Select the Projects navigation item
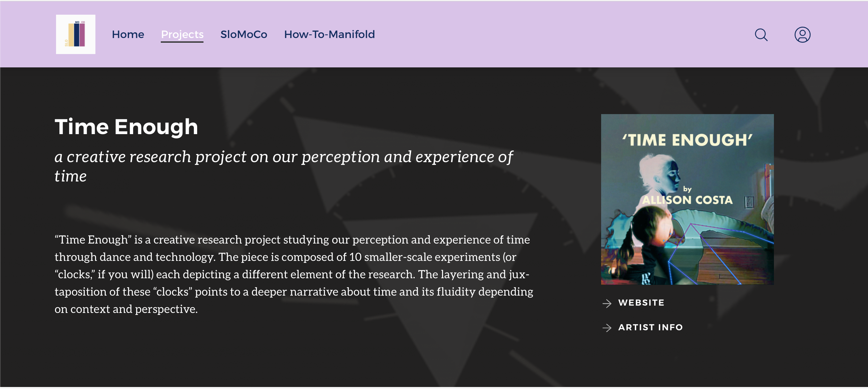The height and width of the screenshot is (389, 868). (x=182, y=34)
